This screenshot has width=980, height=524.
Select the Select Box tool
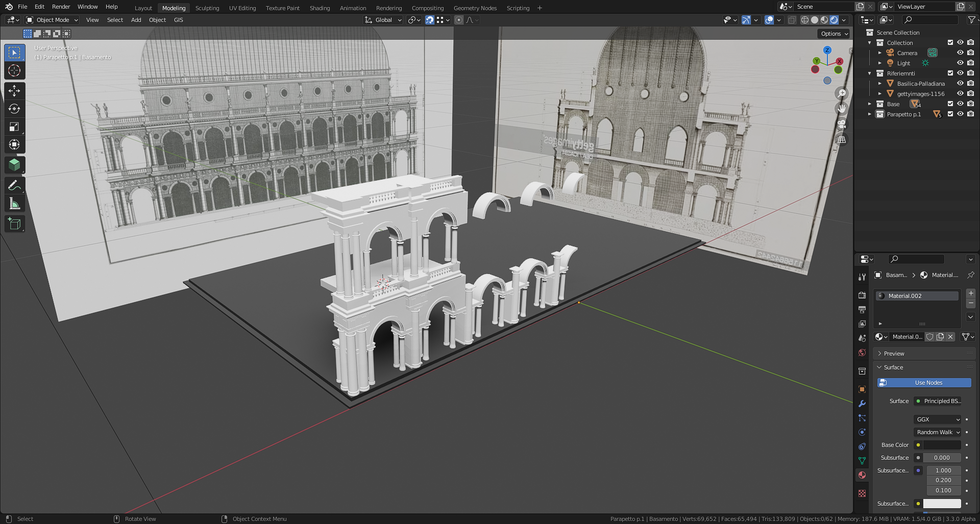click(14, 53)
